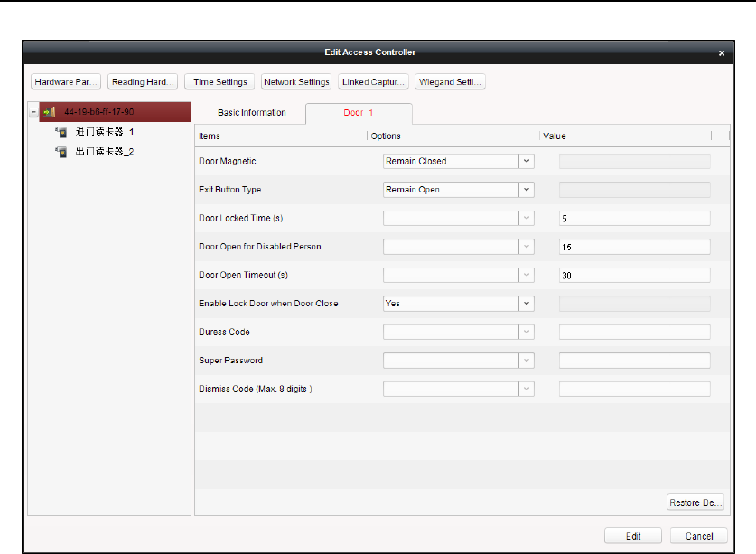Click the Edit button
756x554 pixels.
(x=633, y=536)
